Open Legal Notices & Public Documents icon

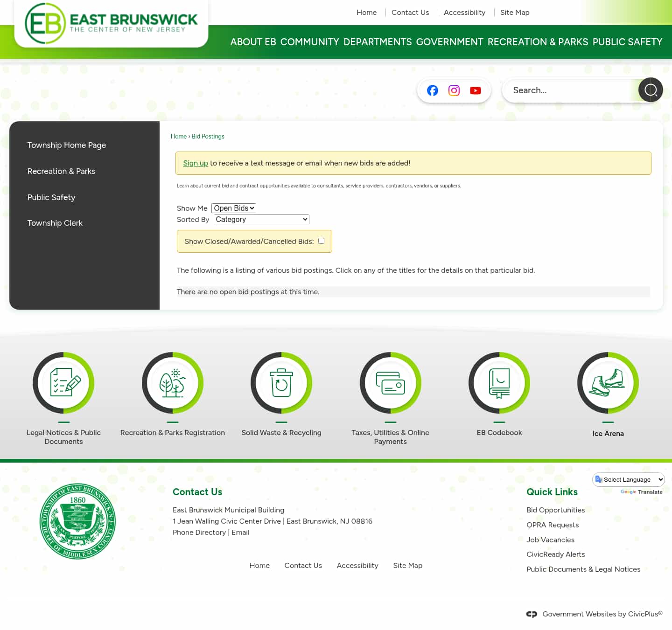63,382
